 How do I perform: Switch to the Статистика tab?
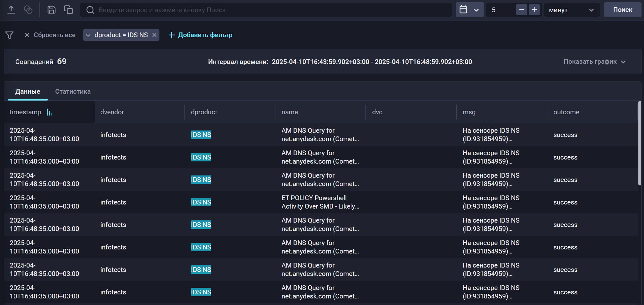pyautogui.click(x=73, y=91)
